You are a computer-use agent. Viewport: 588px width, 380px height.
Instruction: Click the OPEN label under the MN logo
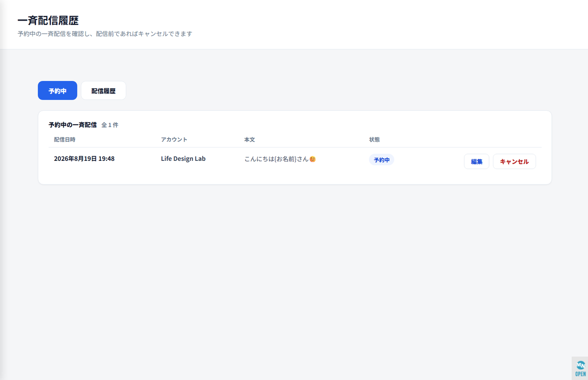580,374
